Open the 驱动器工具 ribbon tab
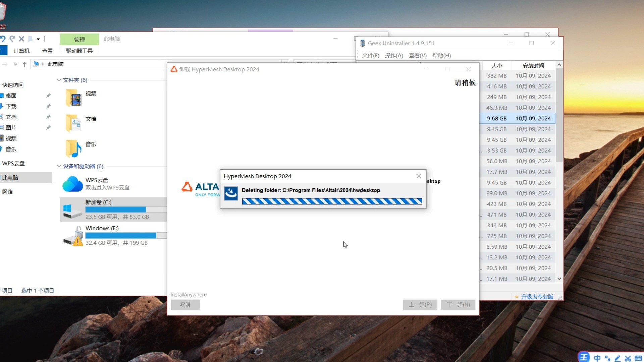Screen dimensions: 644x362 point(79,51)
